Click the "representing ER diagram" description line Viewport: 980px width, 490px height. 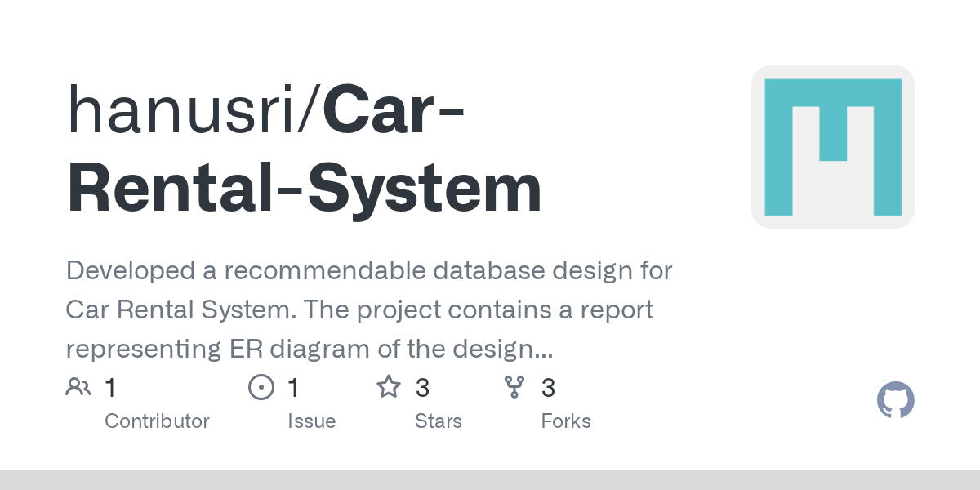click(309, 349)
